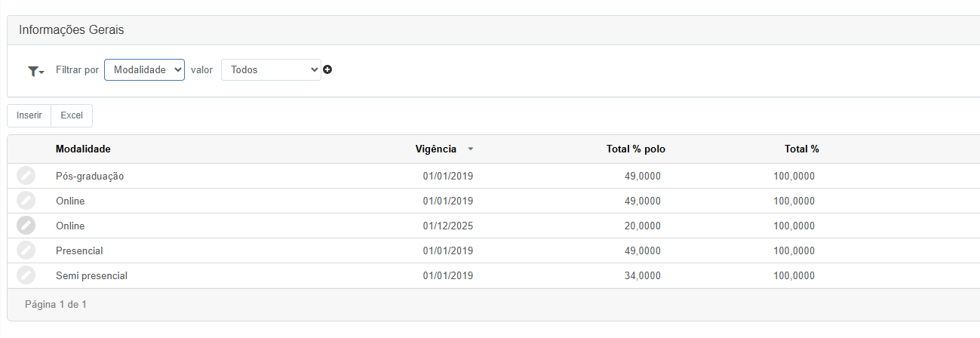
Task: Click edit pencil for Semi presencial row
Action: point(26,275)
